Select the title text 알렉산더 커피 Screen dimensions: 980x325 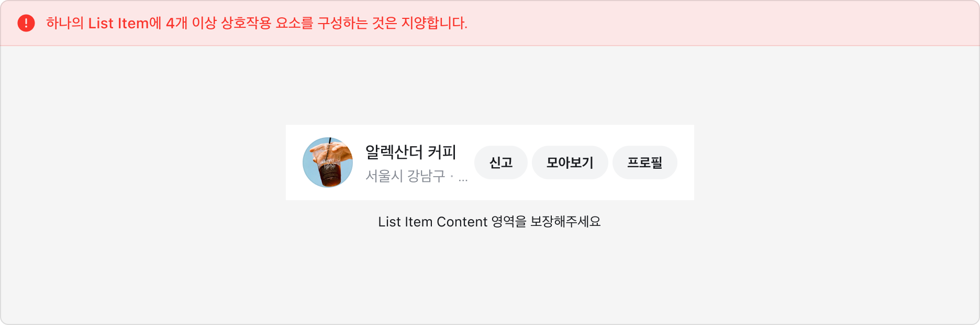point(410,151)
